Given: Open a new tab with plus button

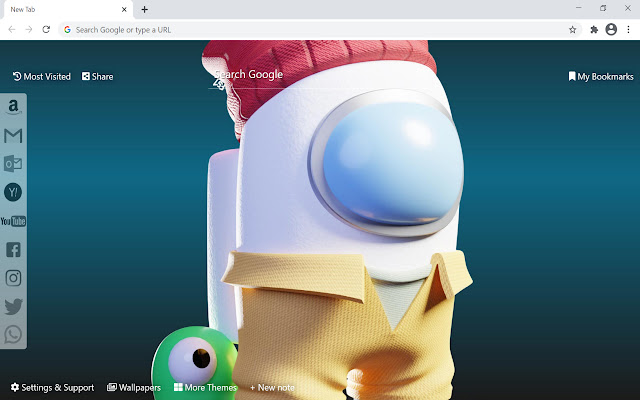Looking at the screenshot, I should [144, 9].
